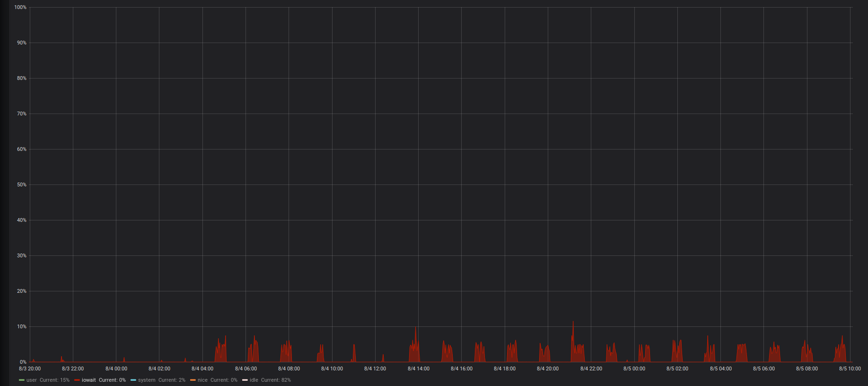This screenshot has height=386, width=868.
Task: Toggle the system series label
Action: (x=147, y=380)
